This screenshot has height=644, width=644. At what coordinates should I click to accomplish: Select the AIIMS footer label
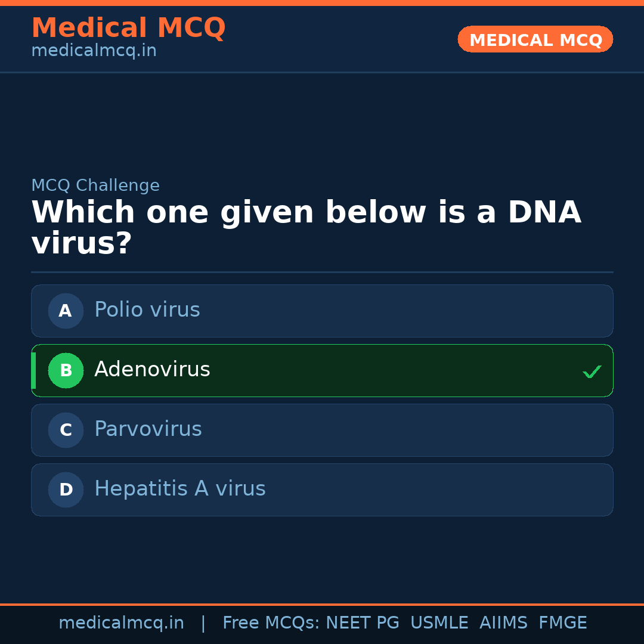coord(503,623)
